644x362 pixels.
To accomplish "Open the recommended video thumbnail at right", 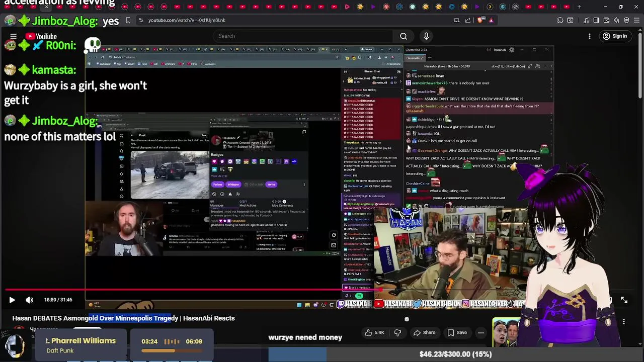I will (x=506, y=332).
